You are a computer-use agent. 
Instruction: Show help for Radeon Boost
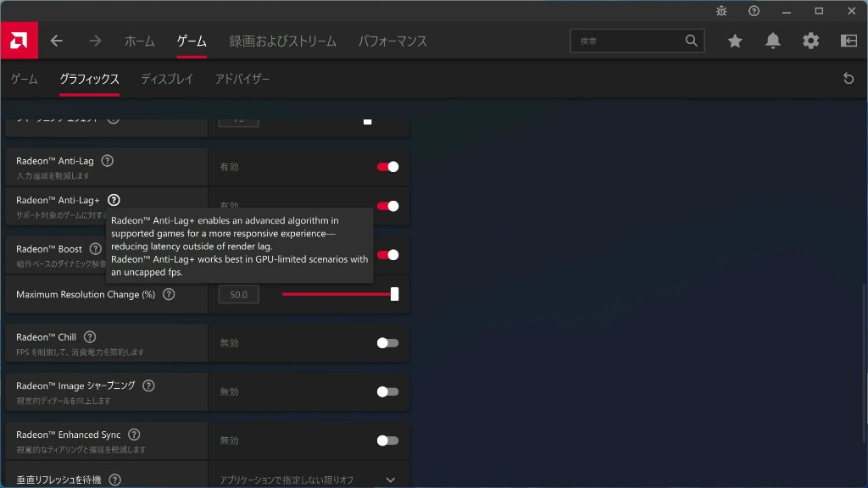[x=95, y=249]
